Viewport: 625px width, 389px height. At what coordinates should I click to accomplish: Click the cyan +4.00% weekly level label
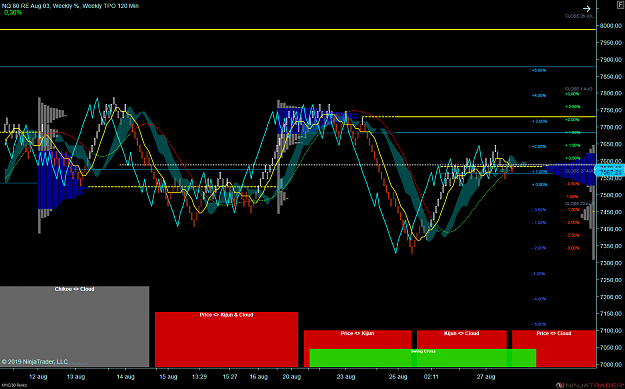coord(539,96)
